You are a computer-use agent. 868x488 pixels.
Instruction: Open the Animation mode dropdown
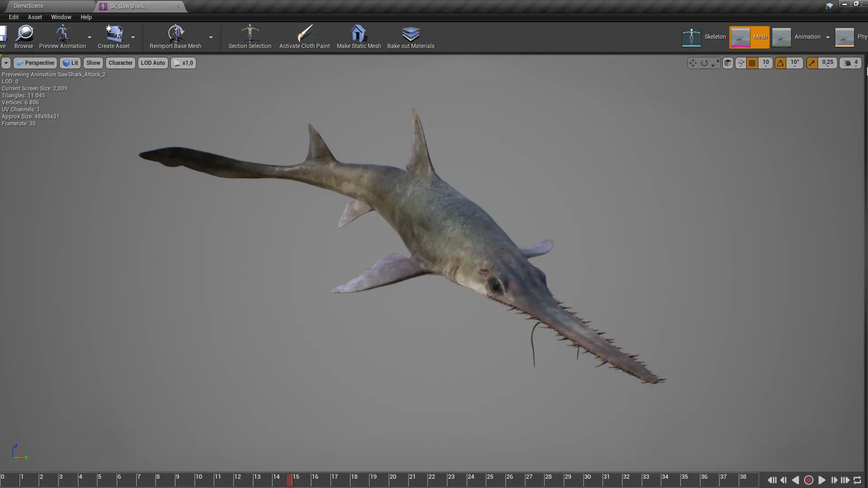[828, 37]
